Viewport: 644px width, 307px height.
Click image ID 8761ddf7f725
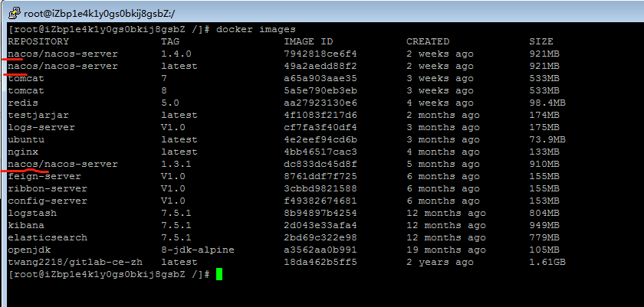tap(320, 176)
